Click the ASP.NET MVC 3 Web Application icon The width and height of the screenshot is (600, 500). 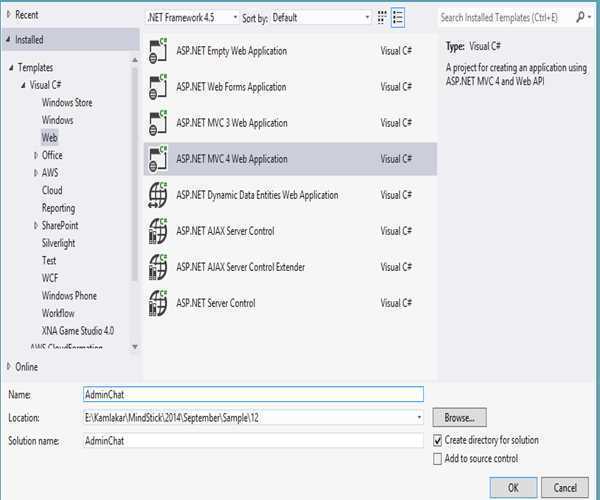157,123
